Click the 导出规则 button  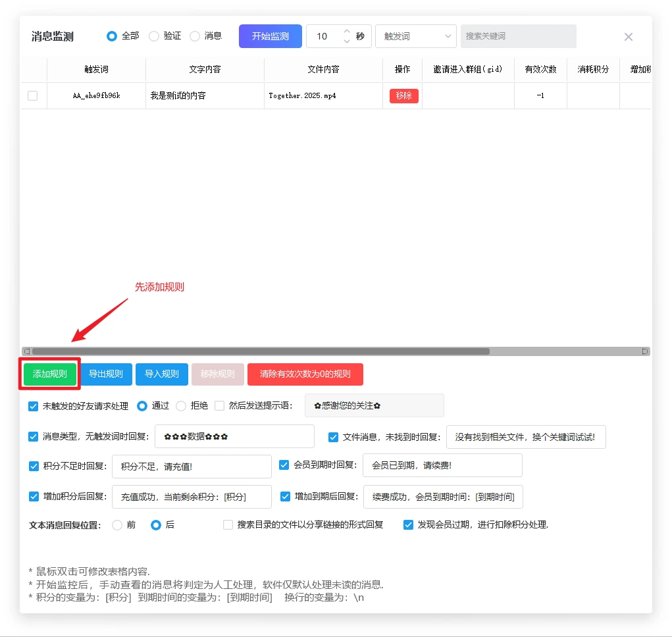coord(106,374)
